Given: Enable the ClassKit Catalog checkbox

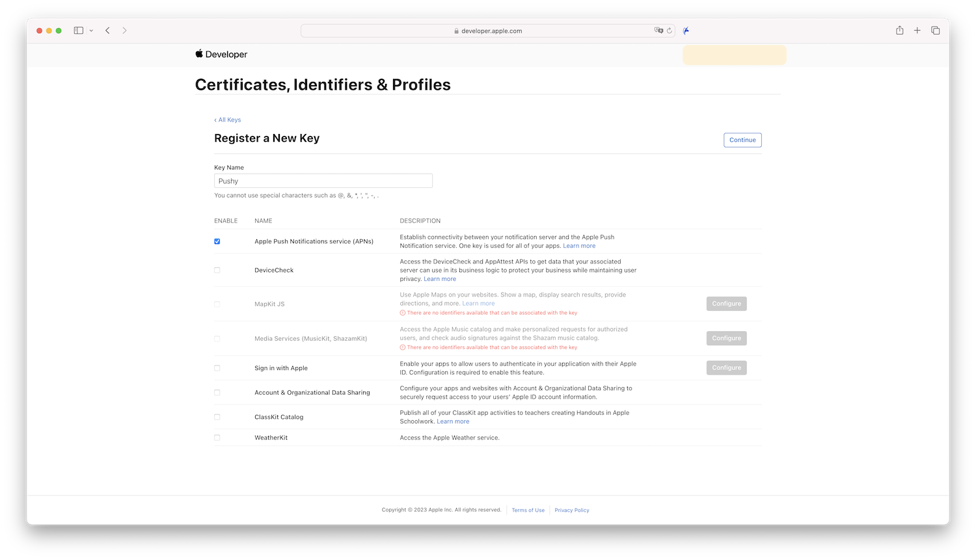Looking at the screenshot, I should coord(217,417).
